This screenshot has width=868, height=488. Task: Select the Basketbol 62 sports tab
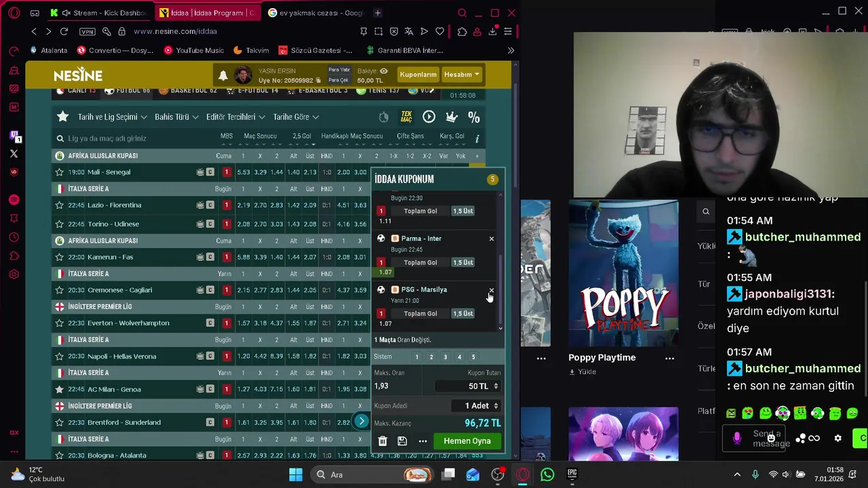(188, 90)
